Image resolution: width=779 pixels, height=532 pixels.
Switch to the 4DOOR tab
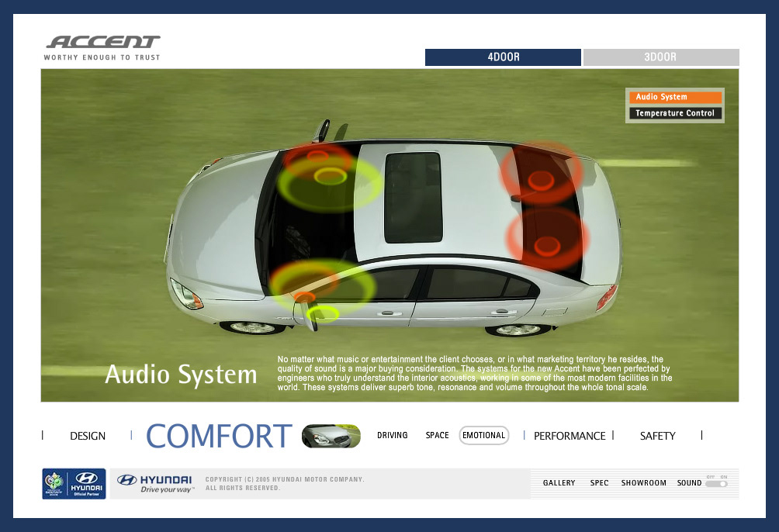[503, 57]
